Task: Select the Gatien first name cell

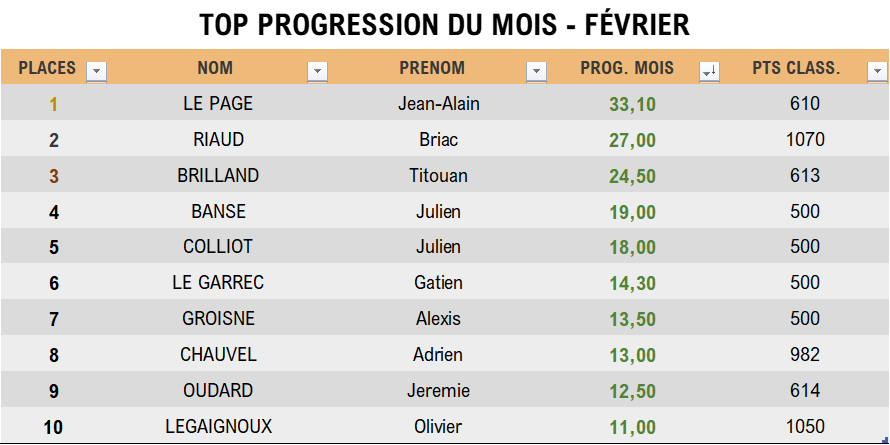Action: 438,282
